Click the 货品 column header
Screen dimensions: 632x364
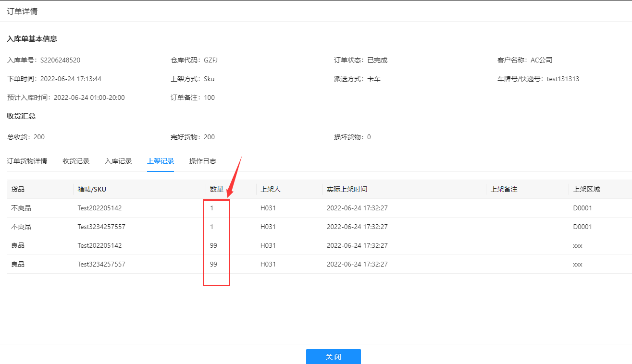18,189
